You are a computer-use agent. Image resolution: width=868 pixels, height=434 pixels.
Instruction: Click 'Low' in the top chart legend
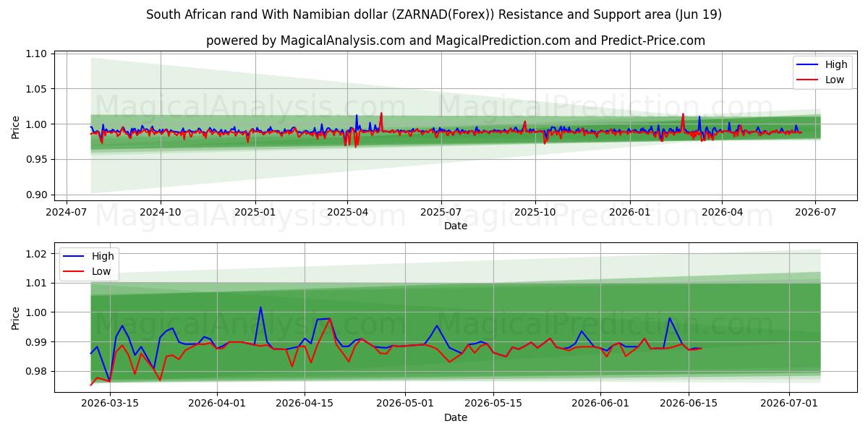tap(835, 80)
